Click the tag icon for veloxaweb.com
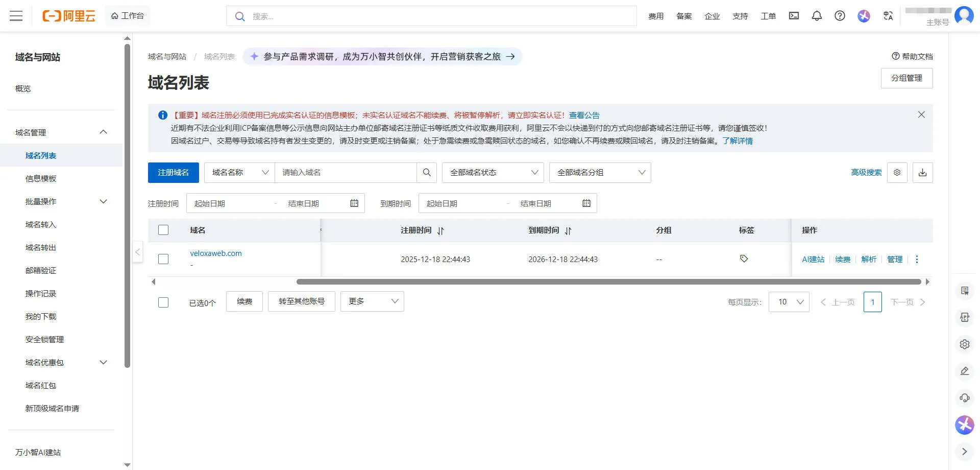 point(744,258)
